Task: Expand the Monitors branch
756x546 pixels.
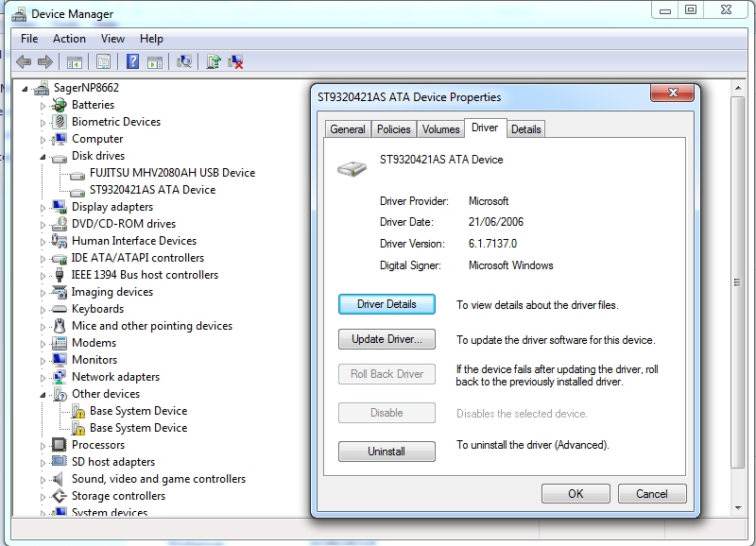Action: (x=43, y=361)
